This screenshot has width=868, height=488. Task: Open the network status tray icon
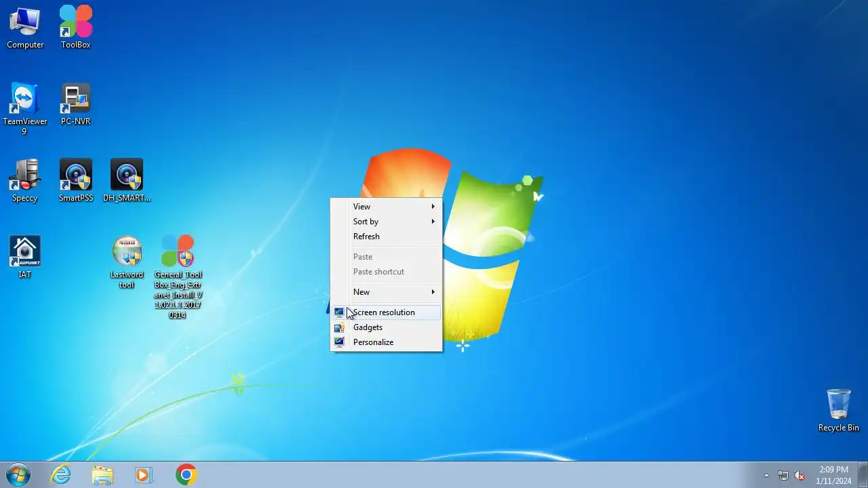[x=783, y=476]
